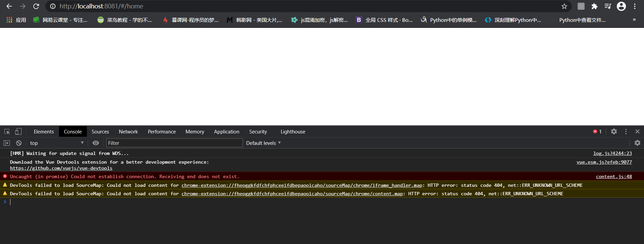Activate the inspect element picker icon
This screenshot has height=244, width=644.
[7, 131]
